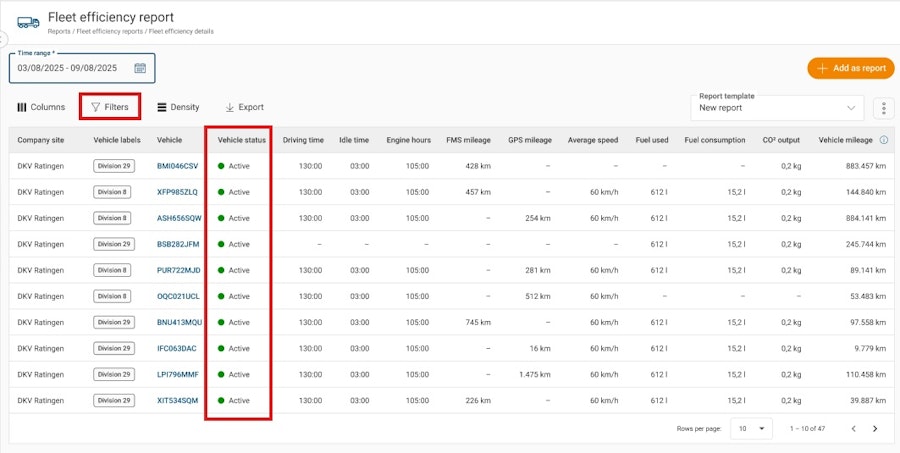
Task: Open Fleet efficiency reports breadcrumb
Action: (110, 32)
